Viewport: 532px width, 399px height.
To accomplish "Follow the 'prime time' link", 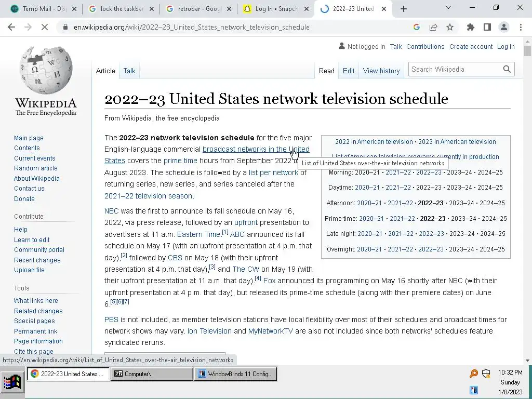I will [x=180, y=161].
